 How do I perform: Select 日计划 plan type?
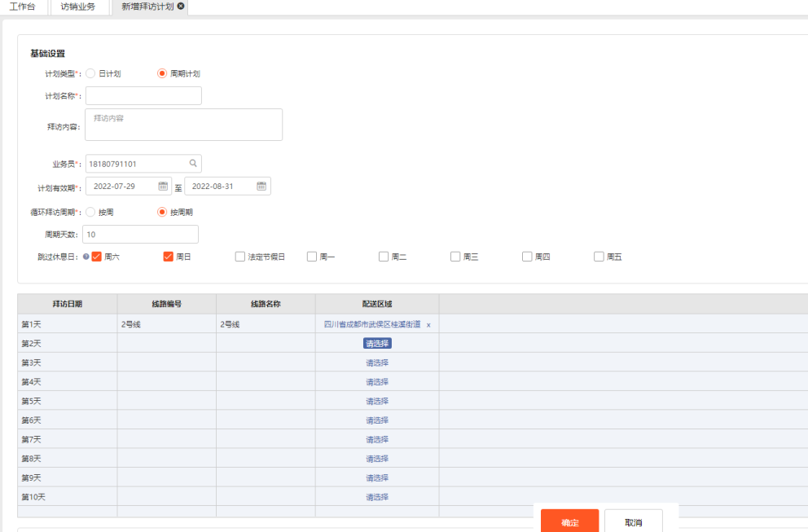(90, 73)
